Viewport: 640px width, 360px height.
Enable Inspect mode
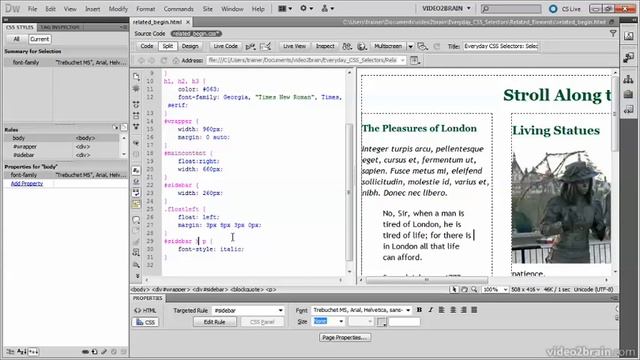(325, 46)
